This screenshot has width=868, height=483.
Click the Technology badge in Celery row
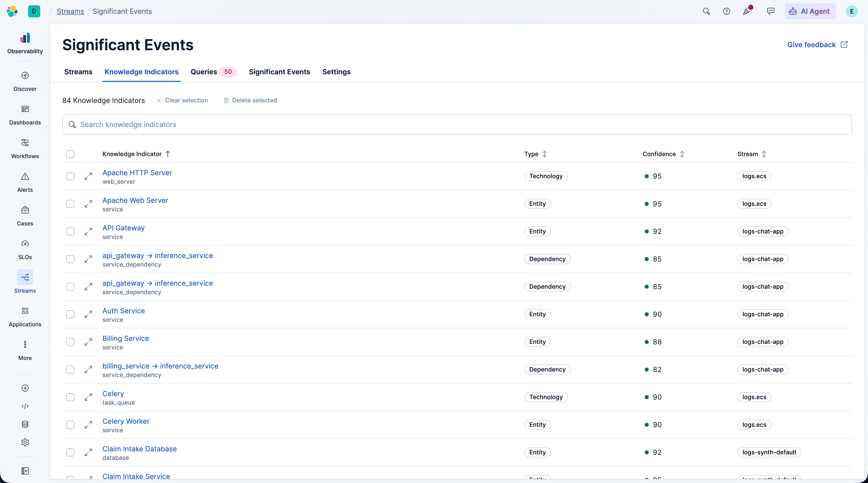coord(546,397)
